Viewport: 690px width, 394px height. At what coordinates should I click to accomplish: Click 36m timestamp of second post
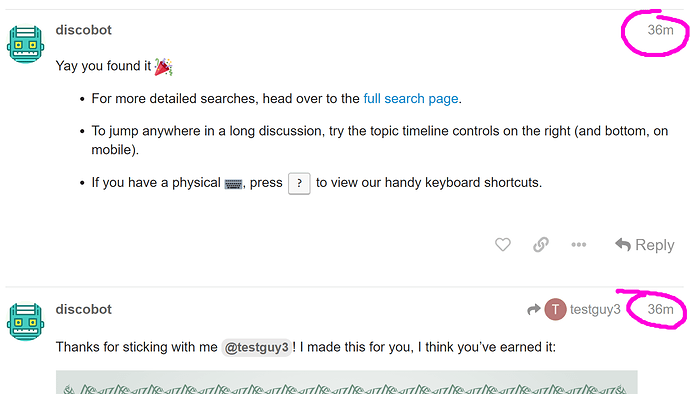660,309
